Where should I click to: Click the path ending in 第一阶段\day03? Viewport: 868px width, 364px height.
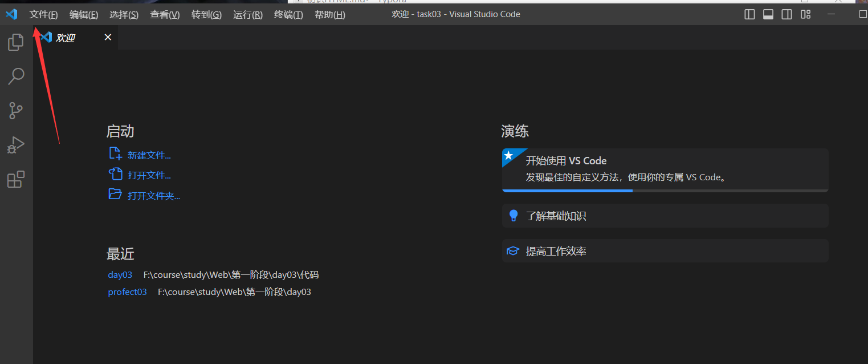coord(234,292)
